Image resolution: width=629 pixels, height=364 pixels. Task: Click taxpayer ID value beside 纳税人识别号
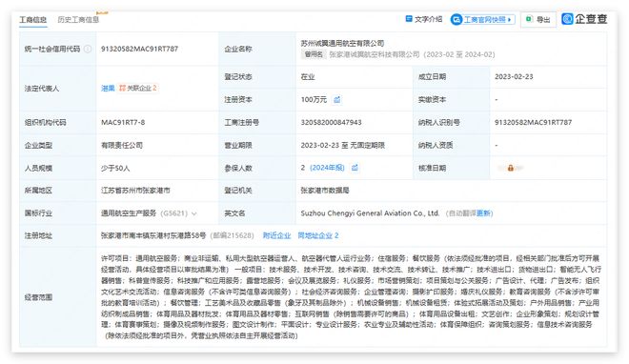point(533,122)
